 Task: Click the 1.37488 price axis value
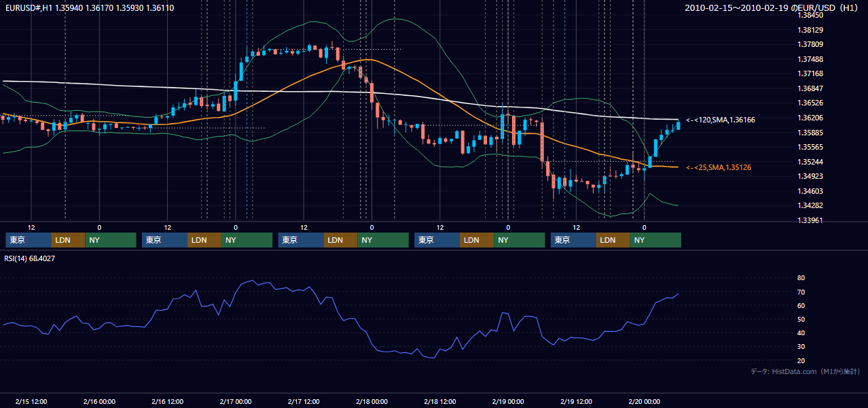[810, 59]
